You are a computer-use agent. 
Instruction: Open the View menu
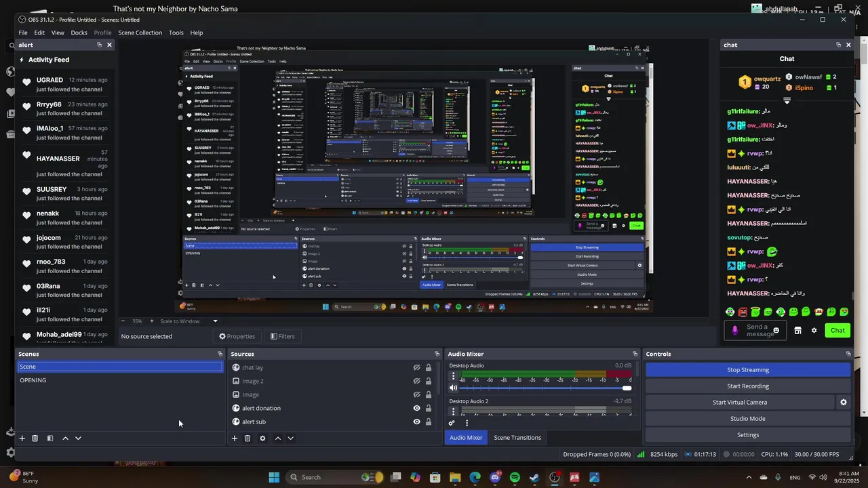[58, 33]
